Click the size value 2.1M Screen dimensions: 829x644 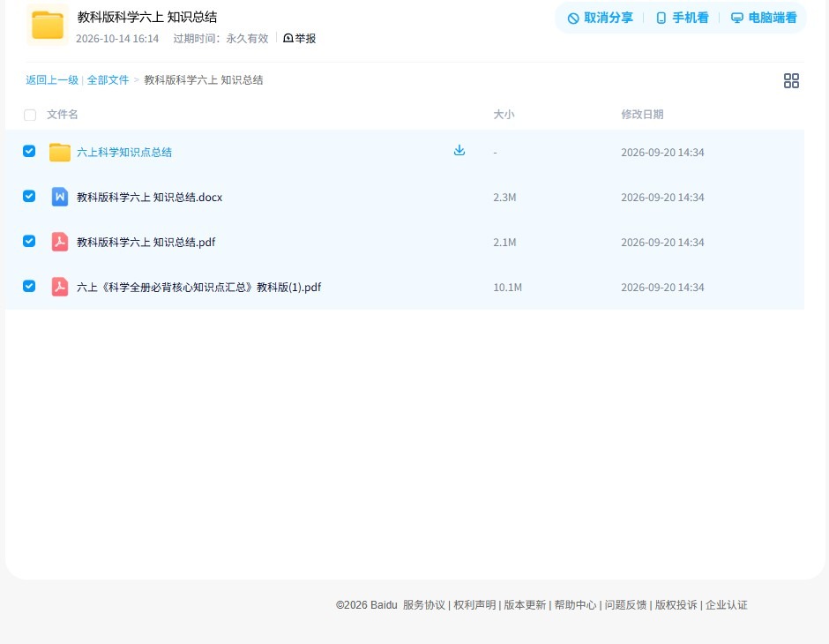pyautogui.click(x=505, y=242)
